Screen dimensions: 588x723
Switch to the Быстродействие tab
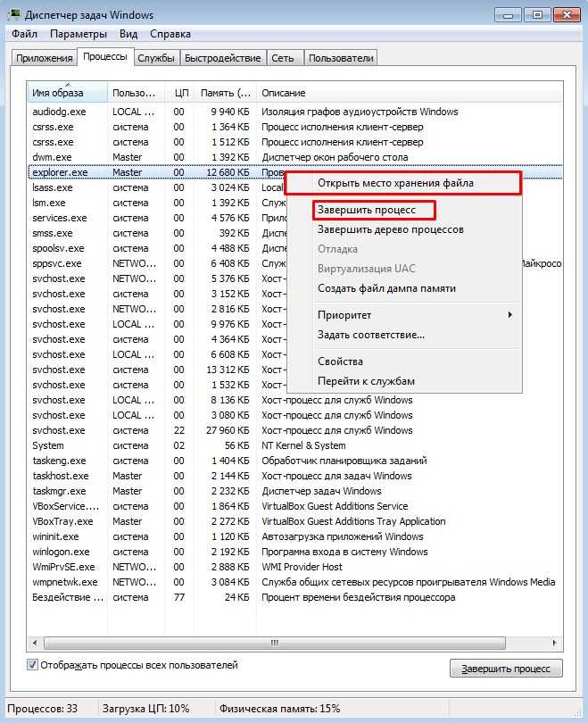pyautogui.click(x=222, y=58)
